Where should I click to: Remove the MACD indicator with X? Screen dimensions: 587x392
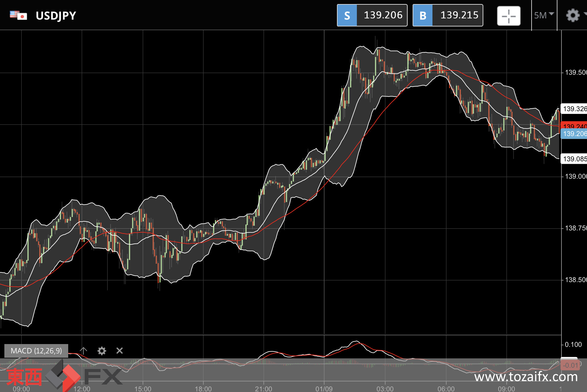pos(120,351)
